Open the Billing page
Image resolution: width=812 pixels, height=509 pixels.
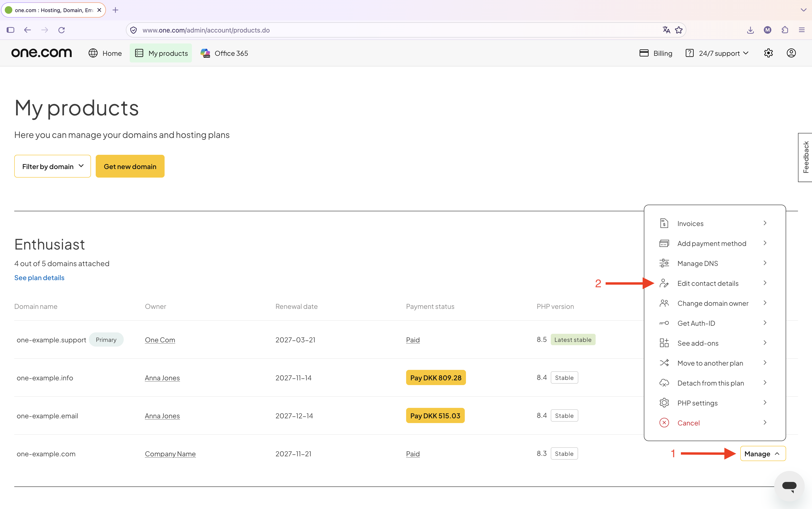pos(656,53)
